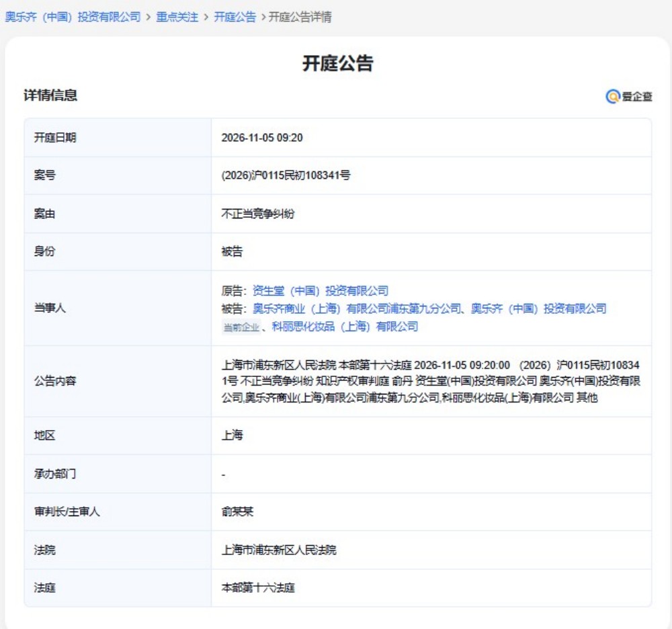Click the 当前企业 tag
672x629 pixels.
point(241,327)
